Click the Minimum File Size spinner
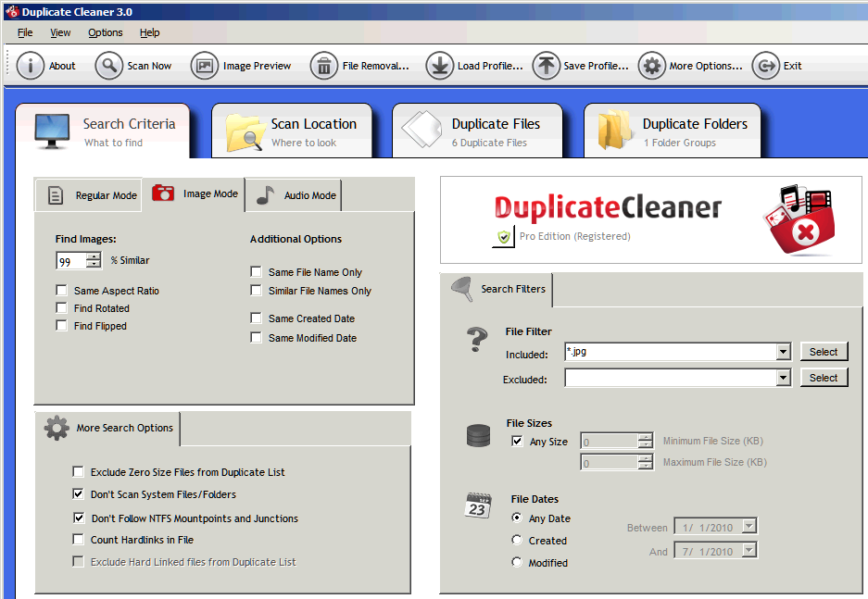This screenshot has width=868, height=599. point(645,441)
